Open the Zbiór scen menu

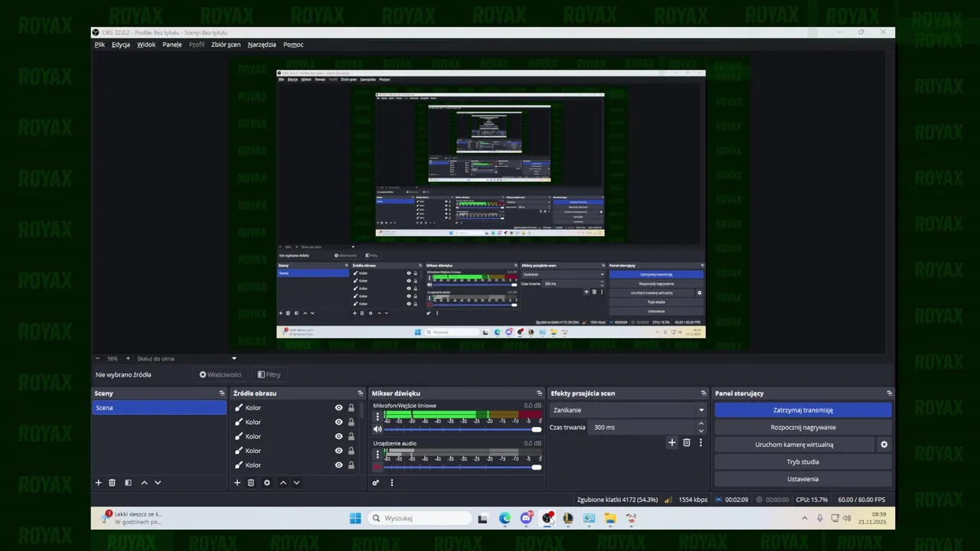tap(226, 44)
